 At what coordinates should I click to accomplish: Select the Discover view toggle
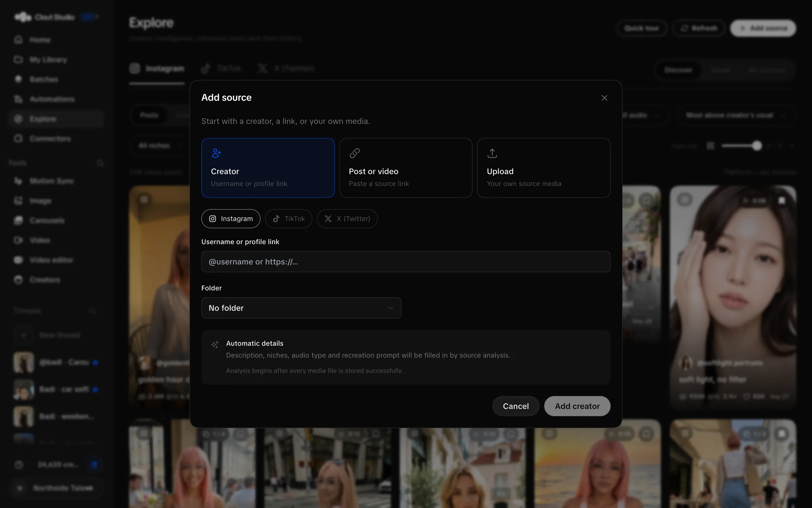[678, 70]
